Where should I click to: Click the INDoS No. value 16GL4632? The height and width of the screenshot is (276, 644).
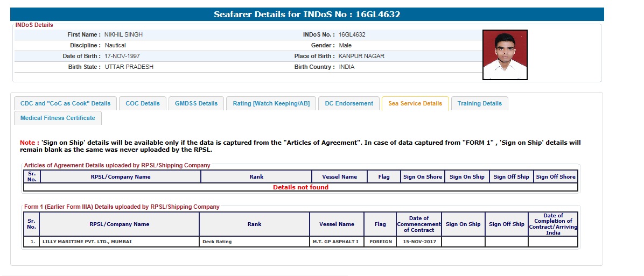tap(352, 34)
